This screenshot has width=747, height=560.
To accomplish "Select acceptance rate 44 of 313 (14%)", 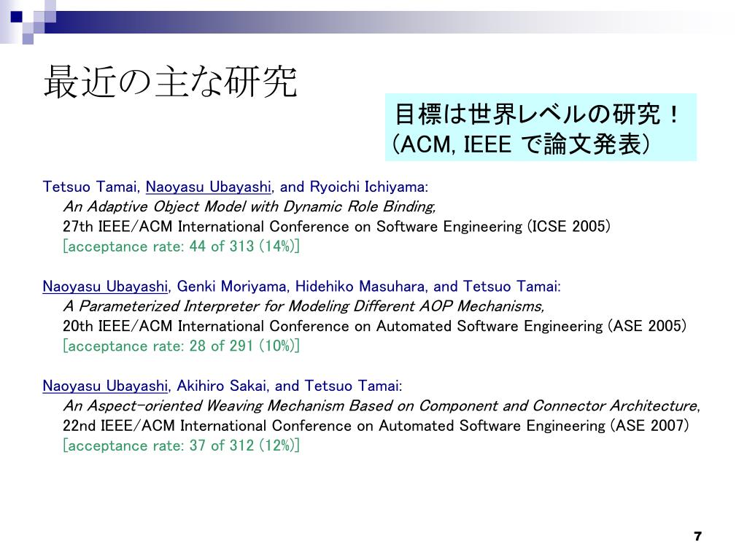I will pos(181,246).
